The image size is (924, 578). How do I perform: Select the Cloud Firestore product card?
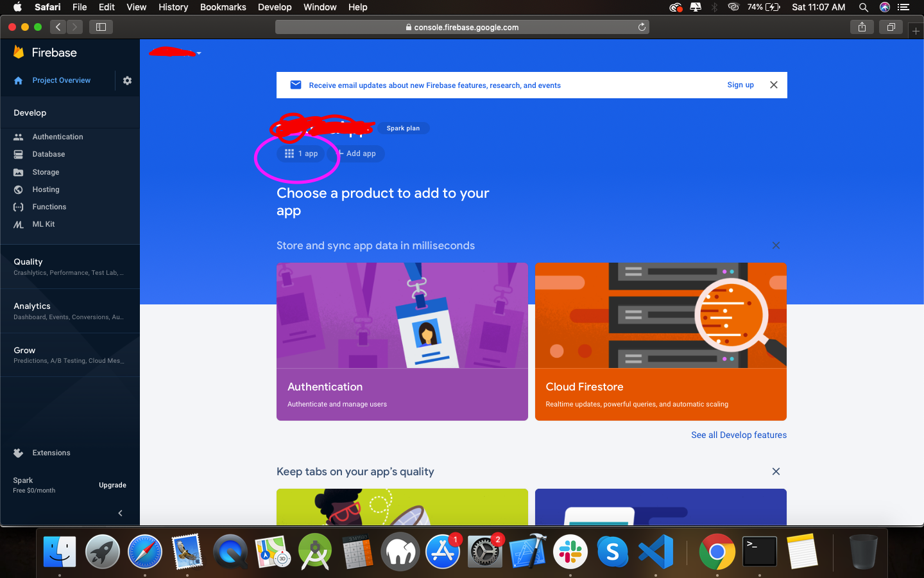(660, 341)
